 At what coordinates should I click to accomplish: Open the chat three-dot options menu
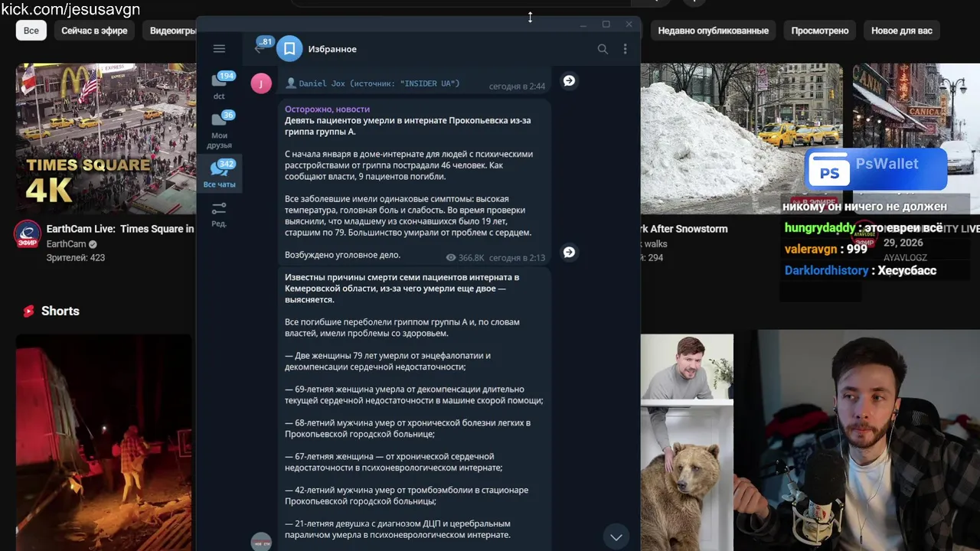(625, 49)
